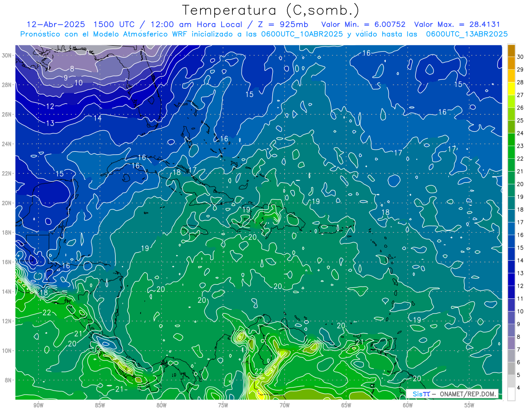Click the SisTT logo in the map corner

click(421, 394)
